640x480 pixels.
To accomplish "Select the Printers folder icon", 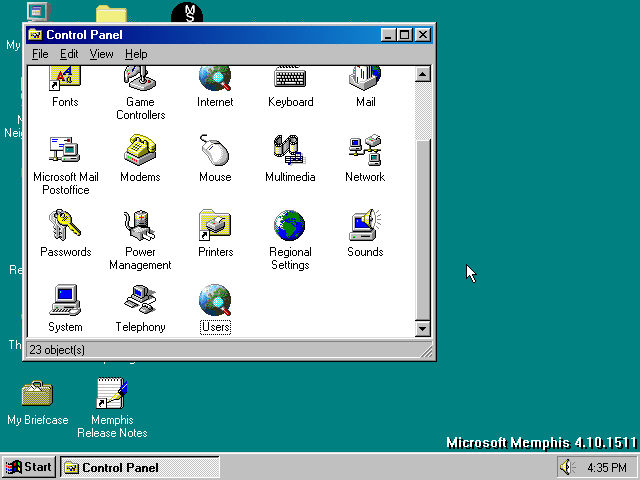I will click(x=215, y=225).
